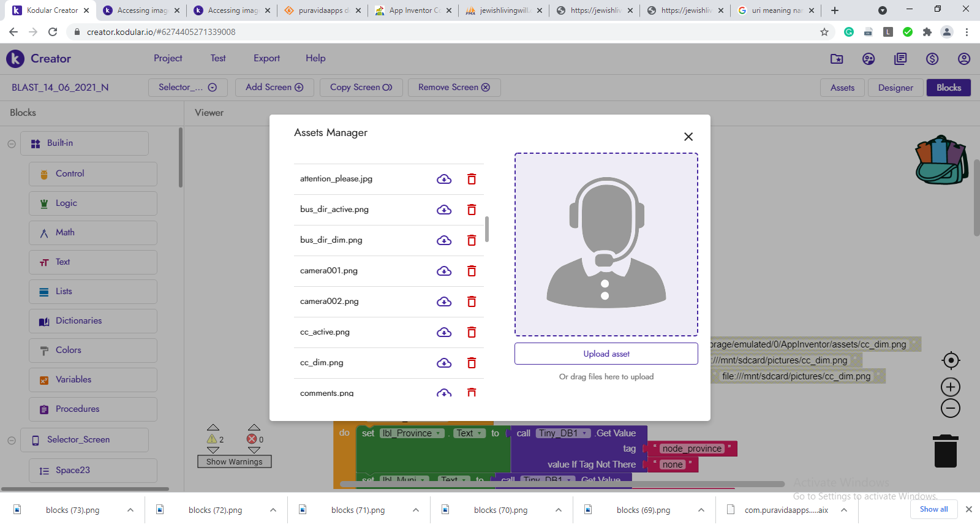Select the Colors blocks category

68,350
